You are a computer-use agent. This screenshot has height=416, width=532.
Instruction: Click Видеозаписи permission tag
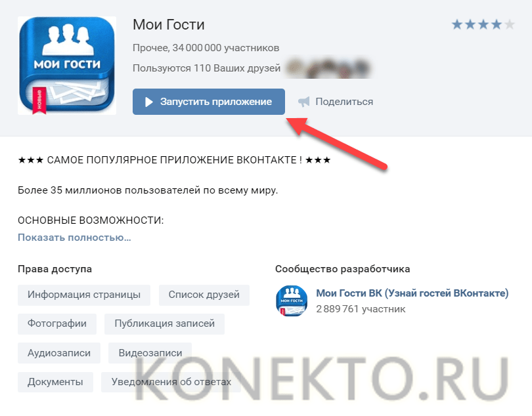(x=150, y=353)
